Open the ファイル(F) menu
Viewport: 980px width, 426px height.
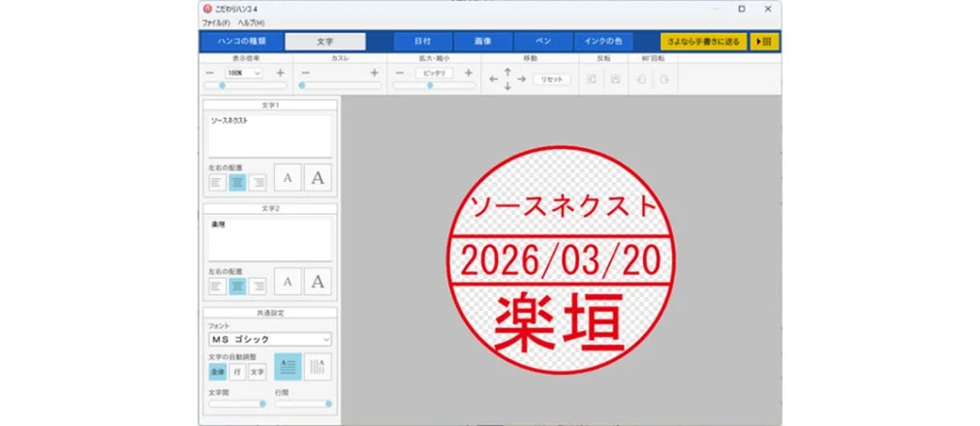click(215, 22)
